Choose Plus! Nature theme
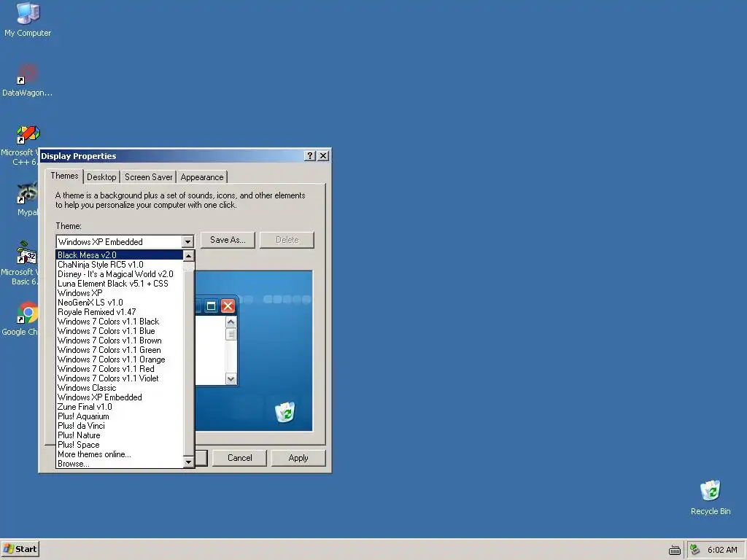 point(119,435)
